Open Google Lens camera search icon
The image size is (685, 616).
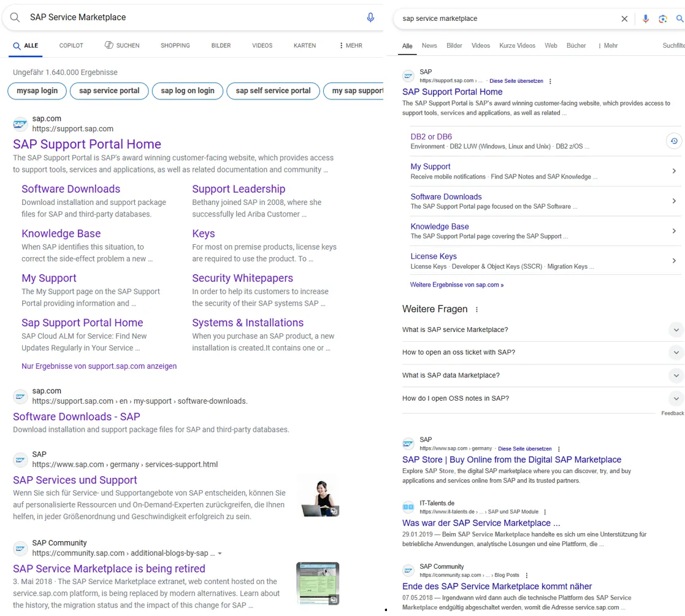pos(662,18)
